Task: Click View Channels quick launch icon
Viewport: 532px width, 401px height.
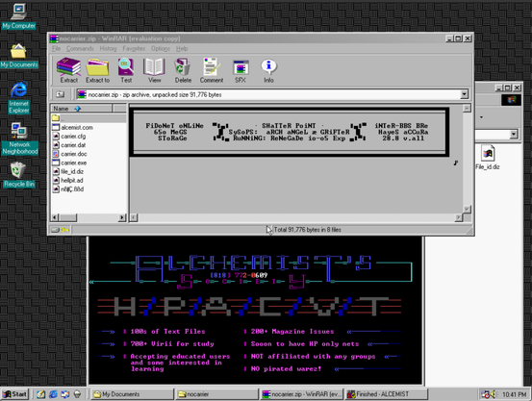Action: (x=77, y=394)
